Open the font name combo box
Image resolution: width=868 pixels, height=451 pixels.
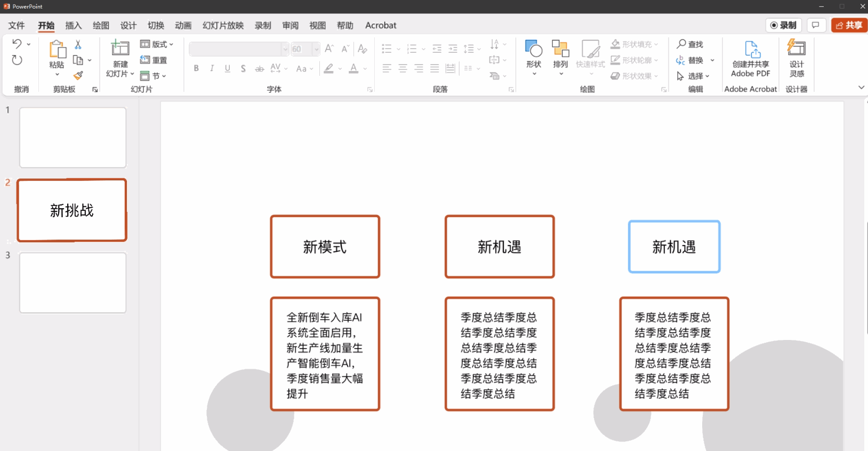tap(239, 49)
